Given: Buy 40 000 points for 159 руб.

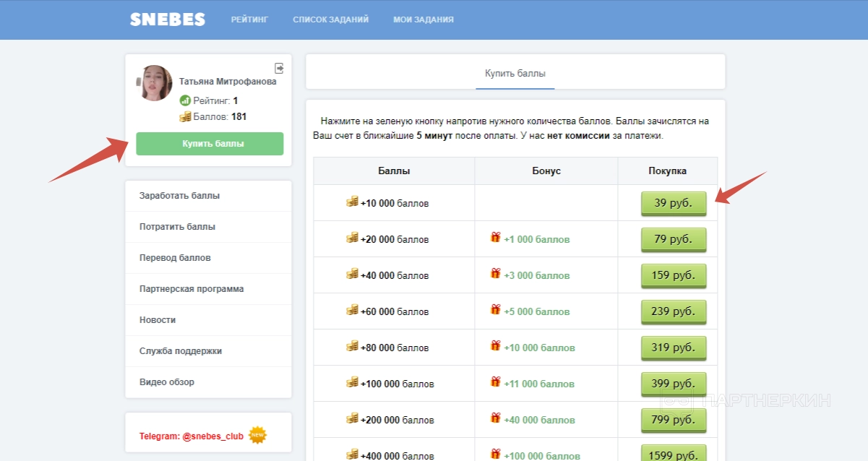Looking at the screenshot, I should [x=674, y=276].
